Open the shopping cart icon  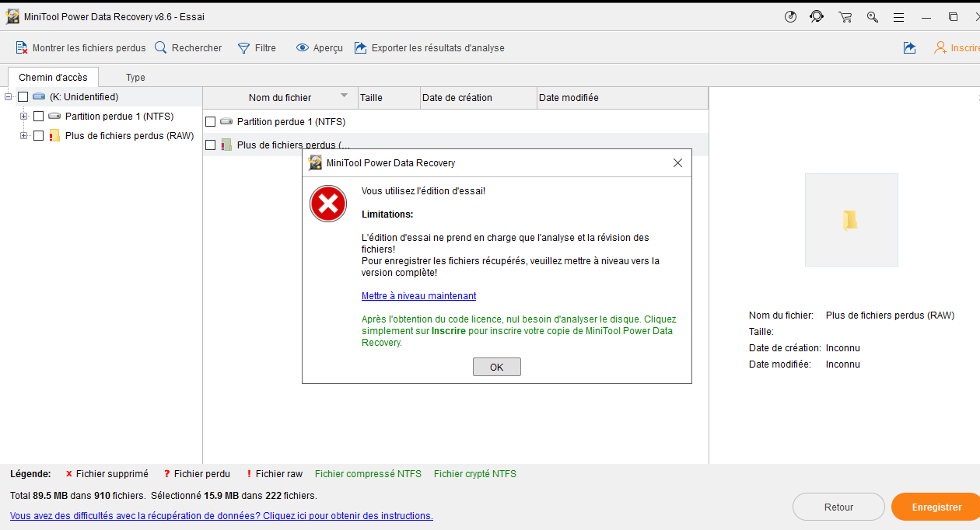pyautogui.click(x=845, y=16)
